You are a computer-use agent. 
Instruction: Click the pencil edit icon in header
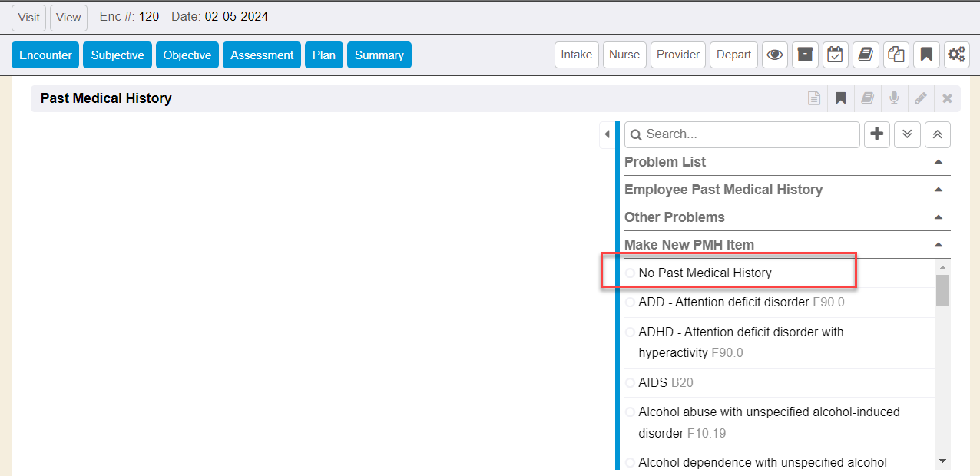pos(920,98)
